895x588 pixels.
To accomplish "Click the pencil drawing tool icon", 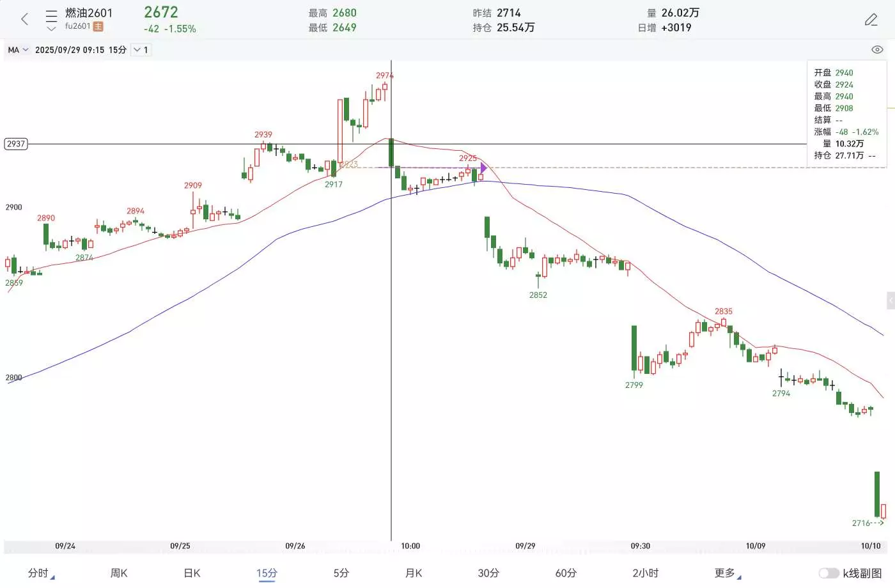I will (871, 20).
